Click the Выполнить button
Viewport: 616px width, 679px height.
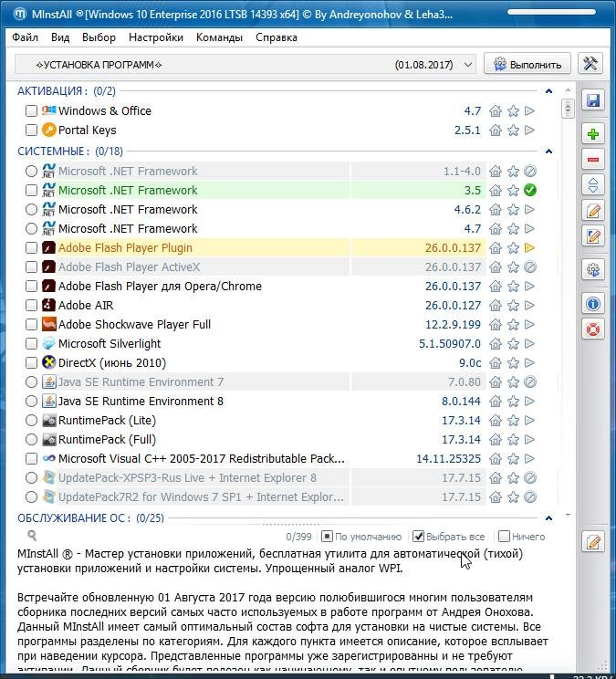pyautogui.click(x=527, y=64)
